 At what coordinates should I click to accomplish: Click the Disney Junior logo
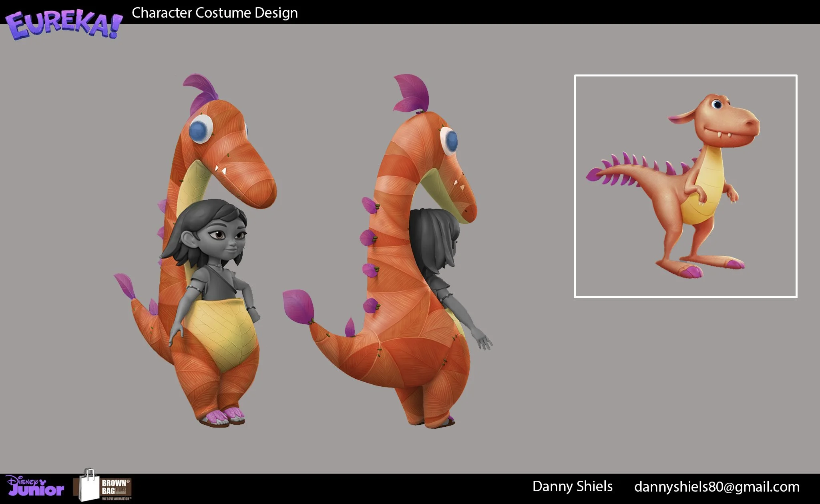pos(35,486)
